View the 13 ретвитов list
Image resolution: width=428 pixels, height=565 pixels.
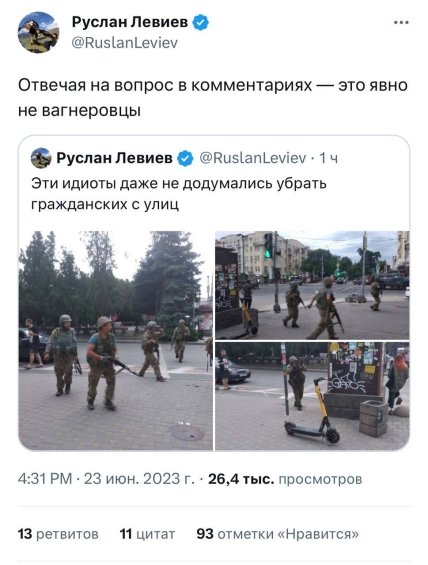(58, 534)
